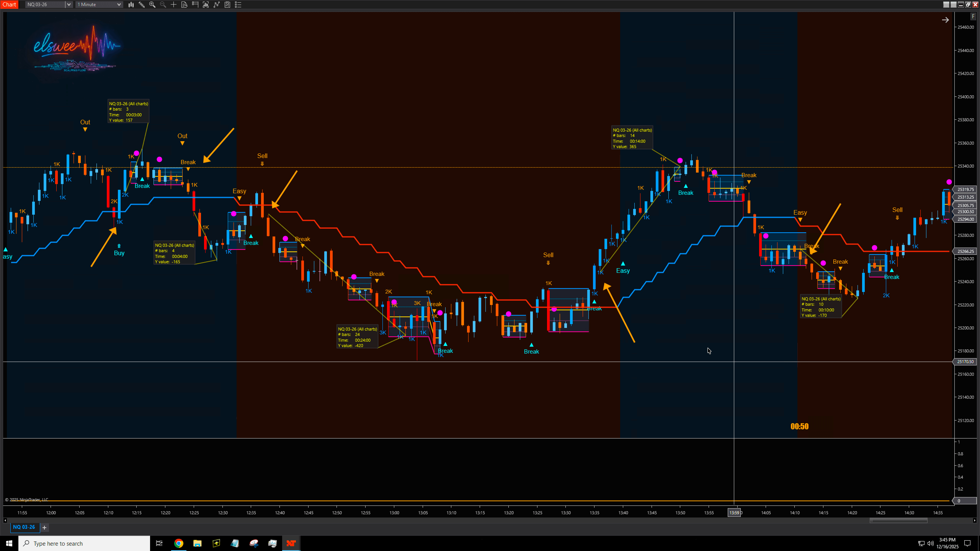Click the 00:50 bar countdown timer
The image size is (980, 551).
coord(799,426)
